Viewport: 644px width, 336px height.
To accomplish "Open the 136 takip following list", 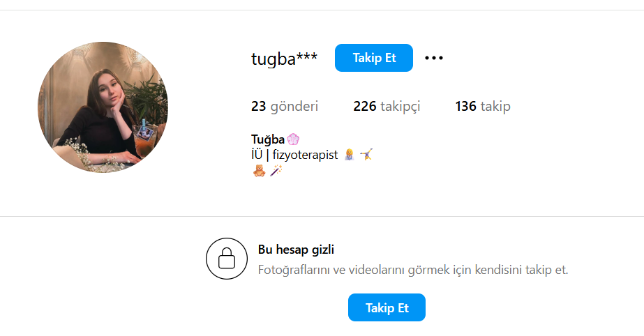I will pyautogui.click(x=483, y=106).
